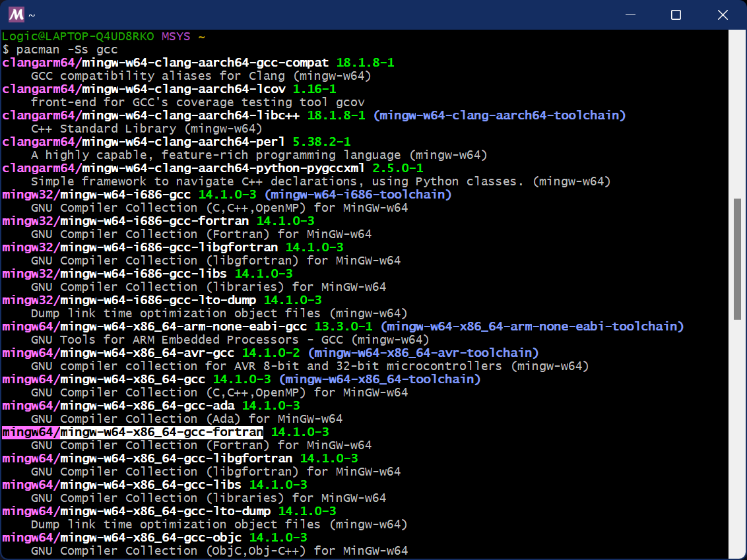The width and height of the screenshot is (747, 560).
Task: Click package mingw-w64-x86_64-gcc-objc
Action: click(x=150, y=538)
